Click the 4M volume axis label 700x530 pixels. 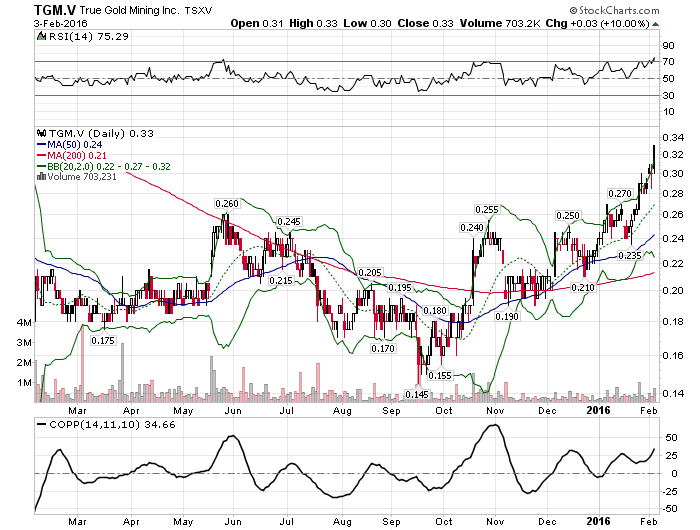(x=25, y=322)
